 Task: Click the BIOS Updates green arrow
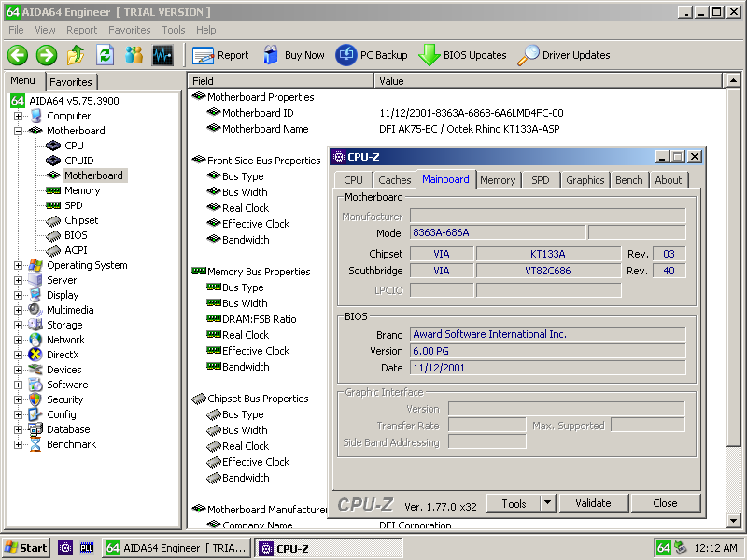pos(429,55)
